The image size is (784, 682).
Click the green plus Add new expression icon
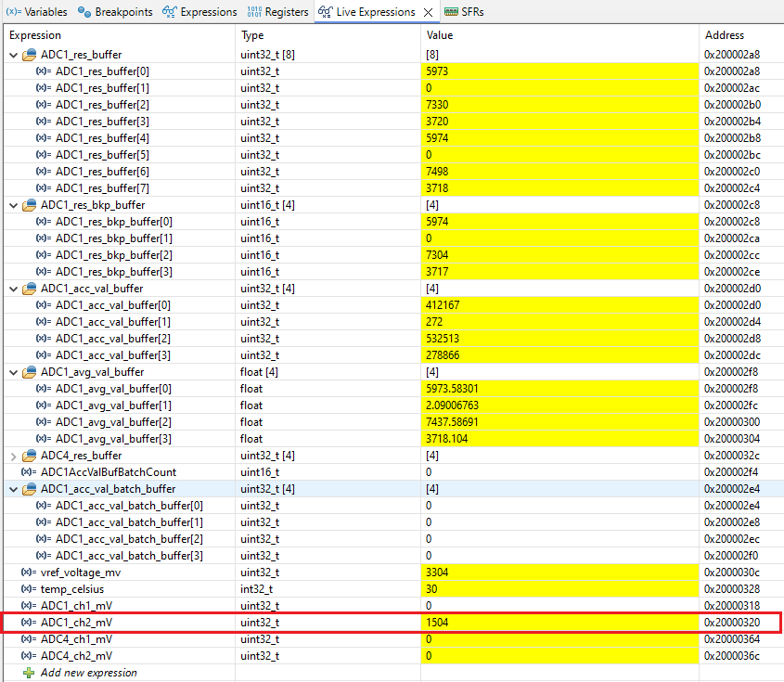tap(29, 673)
